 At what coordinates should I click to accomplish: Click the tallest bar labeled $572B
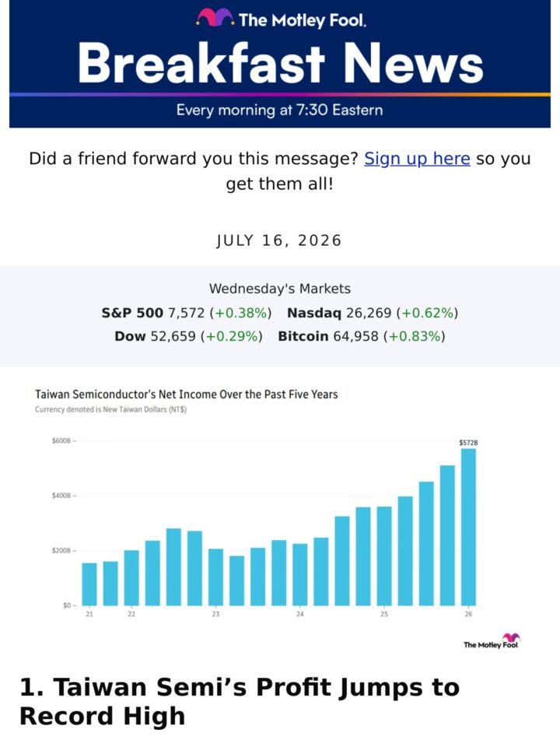(468, 527)
